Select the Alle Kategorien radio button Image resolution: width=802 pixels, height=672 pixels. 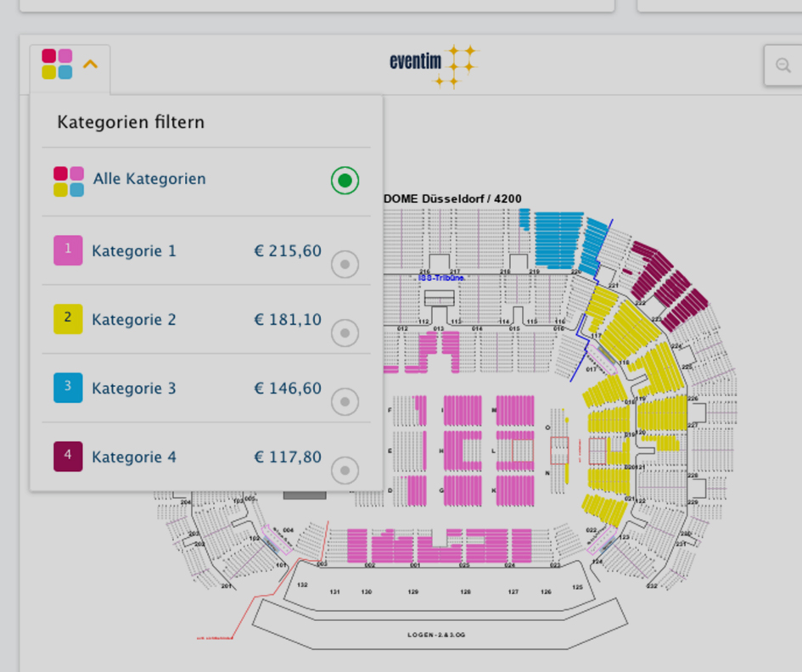[345, 181]
